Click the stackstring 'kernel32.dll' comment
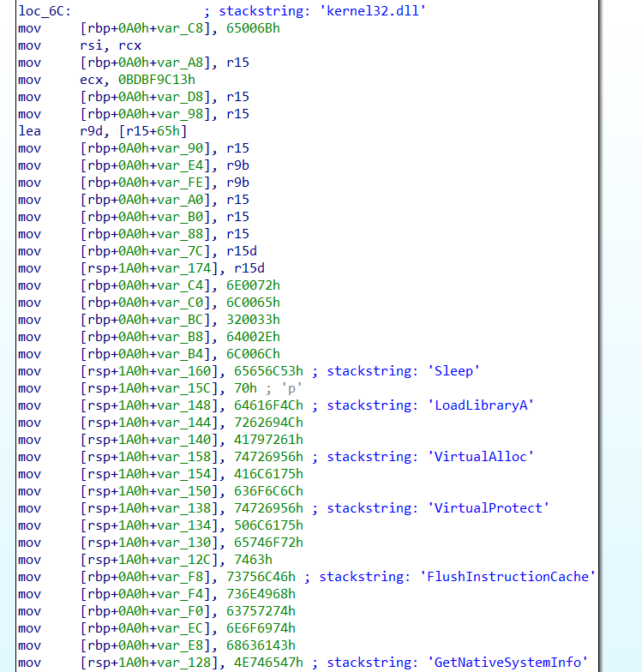The width and height of the screenshot is (642, 672). coord(315,10)
